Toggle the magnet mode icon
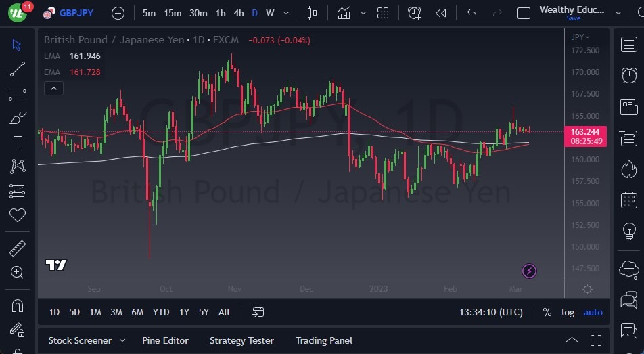 (18, 305)
